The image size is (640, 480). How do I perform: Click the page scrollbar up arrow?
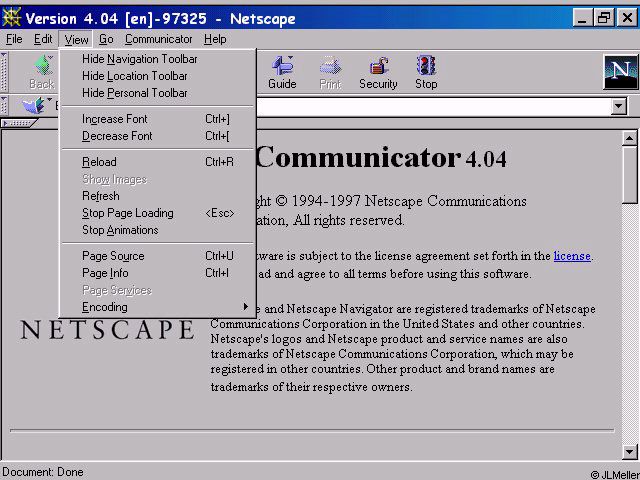pyautogui.click(x=629, y=138)
